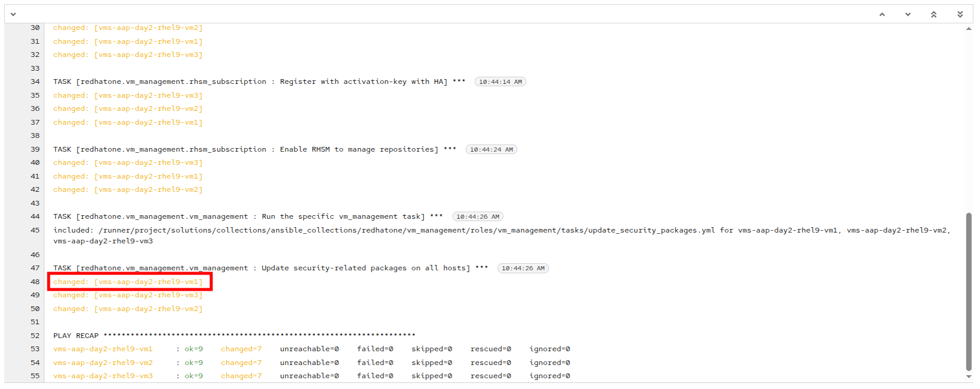Jump to top with double-chevron up icon

pyautogui.click(x=934, y=14)
